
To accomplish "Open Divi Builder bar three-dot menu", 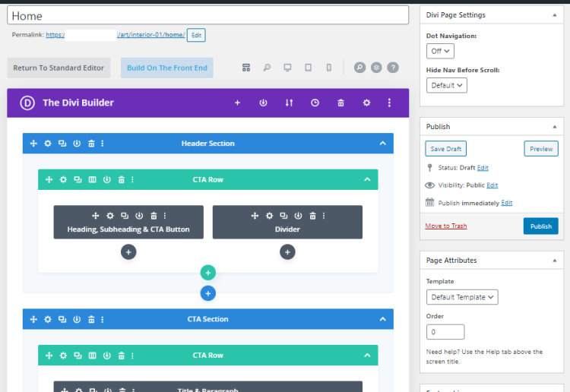I will tap(389, 103).
